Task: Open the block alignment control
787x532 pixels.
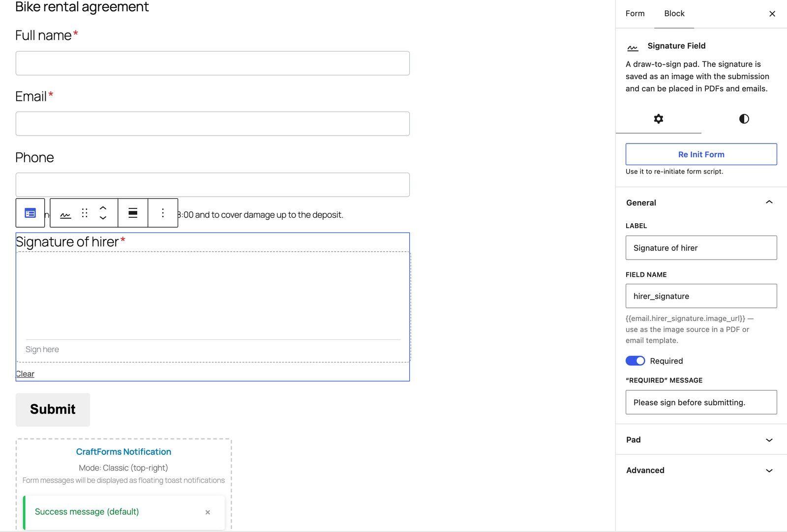Action: pos(133,213)
